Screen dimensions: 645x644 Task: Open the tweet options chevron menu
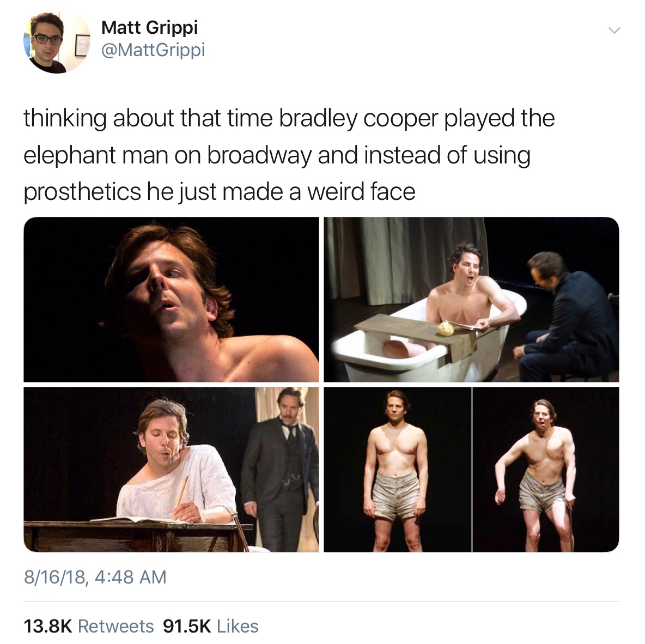[614, 31]
